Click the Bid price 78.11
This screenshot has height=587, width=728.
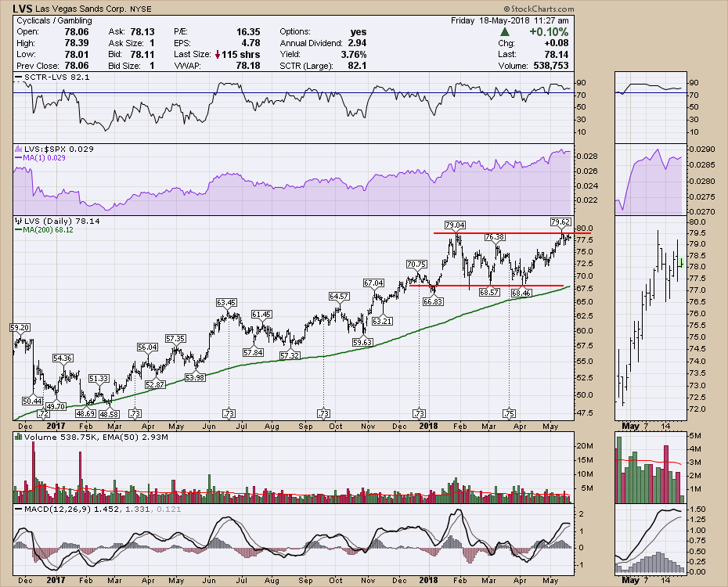coord(142,54)
